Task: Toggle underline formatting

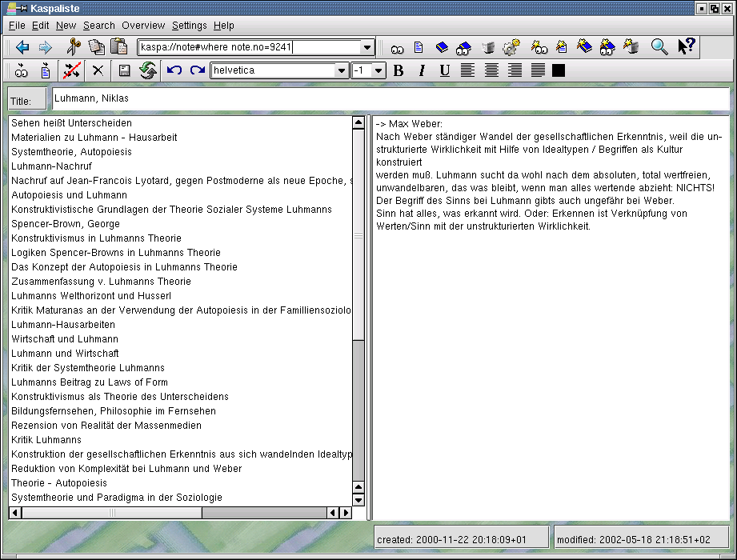Action: point(445,70)
